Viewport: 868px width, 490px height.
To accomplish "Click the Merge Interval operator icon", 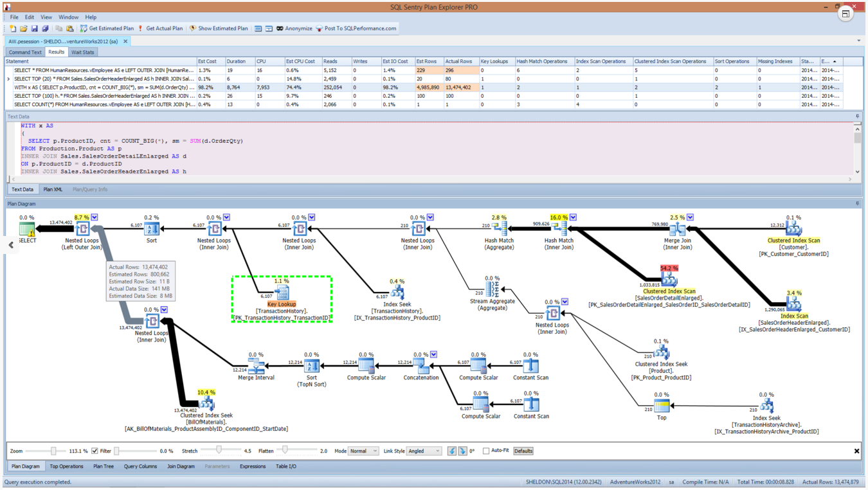I will click(256, 366).
